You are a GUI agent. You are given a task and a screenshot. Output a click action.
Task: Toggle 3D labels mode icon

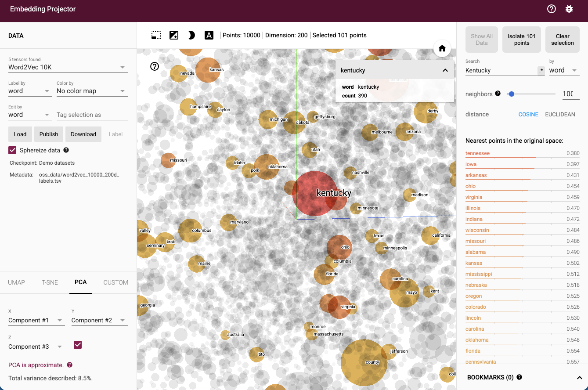(x=209, y=35)
